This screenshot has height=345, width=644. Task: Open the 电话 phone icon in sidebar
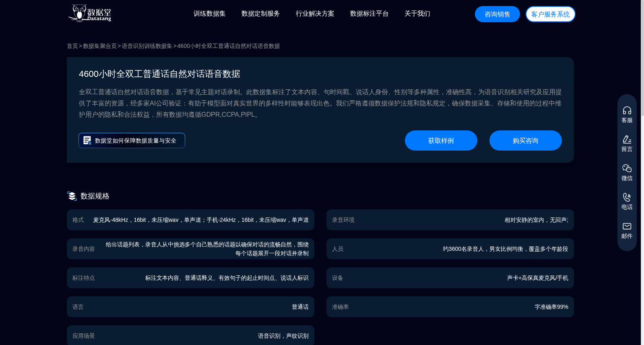627,197
